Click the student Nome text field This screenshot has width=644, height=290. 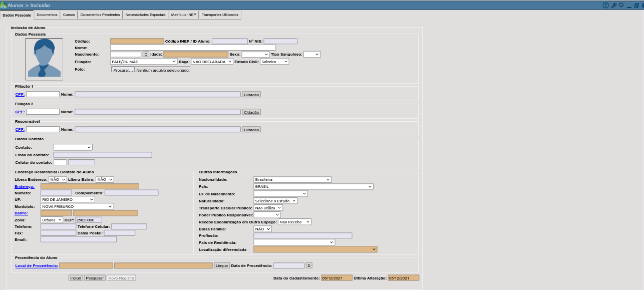[193, 48]
